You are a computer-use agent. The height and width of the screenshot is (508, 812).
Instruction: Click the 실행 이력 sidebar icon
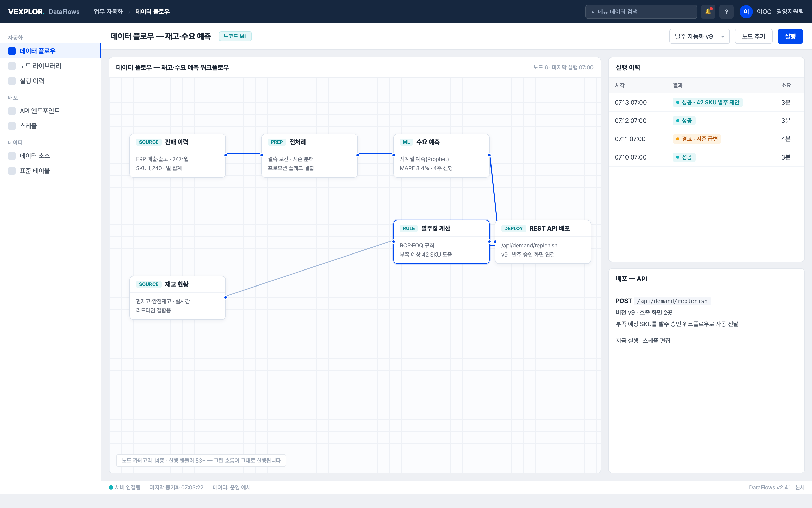pos(12,81)
